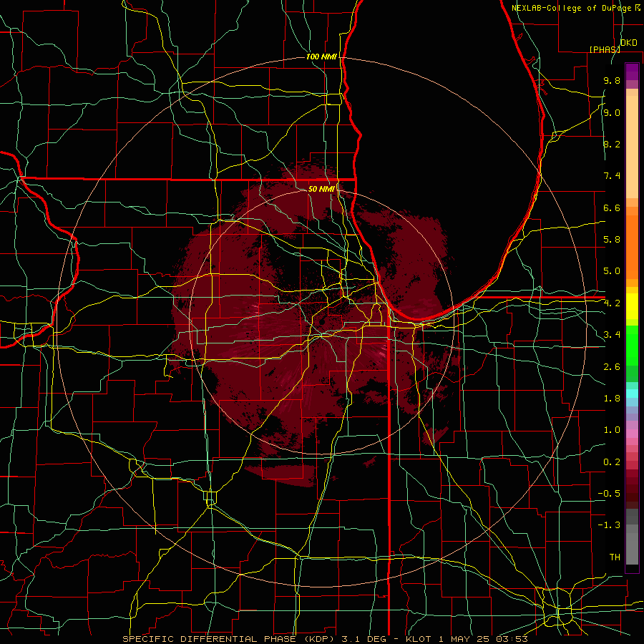Click the 2.6 scale value
This screenshot has height=644, width=644.
[612, 367]
